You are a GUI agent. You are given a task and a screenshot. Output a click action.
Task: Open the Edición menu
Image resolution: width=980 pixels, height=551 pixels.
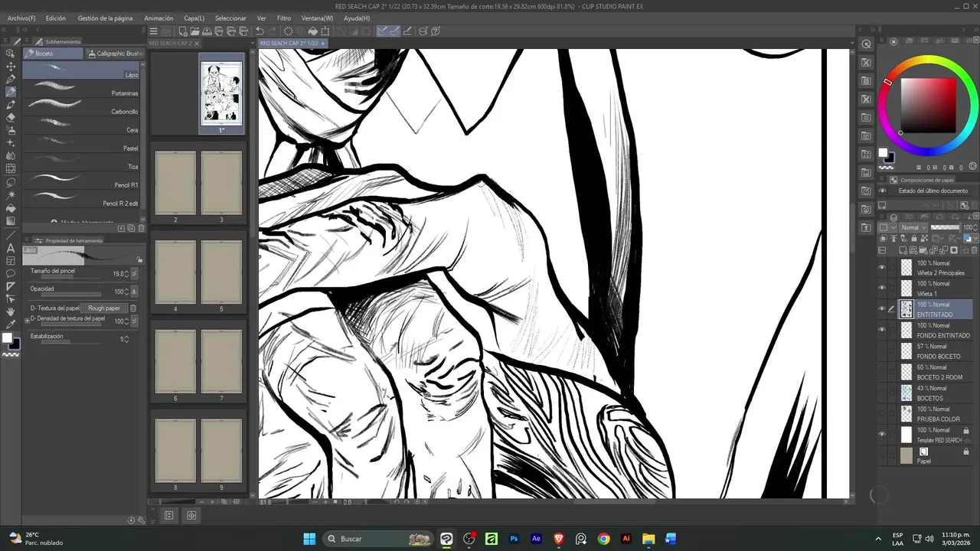[56, 18]
